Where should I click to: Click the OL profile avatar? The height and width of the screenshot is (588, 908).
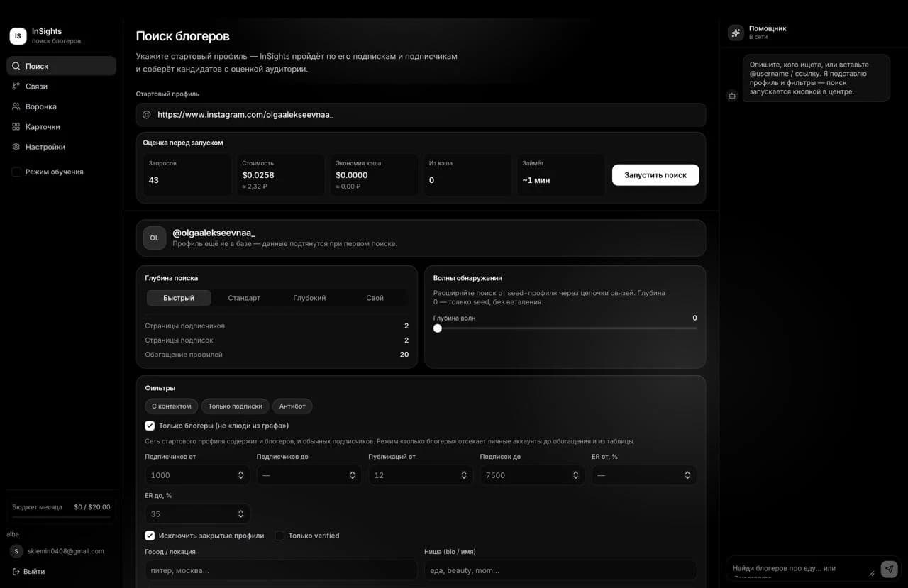(x=155, y=238)
